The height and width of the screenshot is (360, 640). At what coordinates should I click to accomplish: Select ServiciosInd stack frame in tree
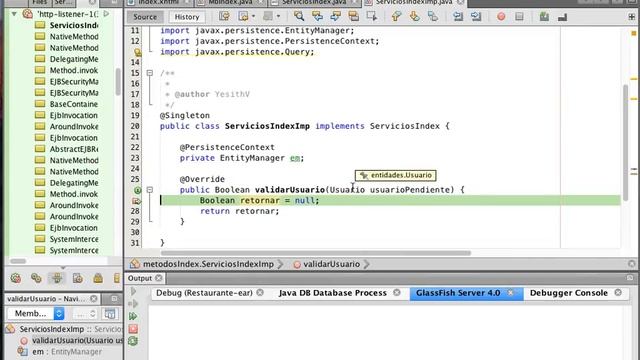click(x=74, y=25)
